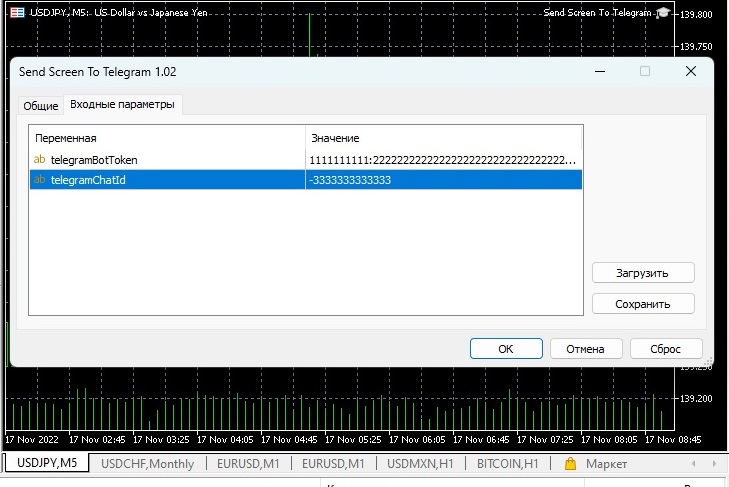Select the Входные параметры tab
Screen dimensions: 729x487
coord(123,104)
